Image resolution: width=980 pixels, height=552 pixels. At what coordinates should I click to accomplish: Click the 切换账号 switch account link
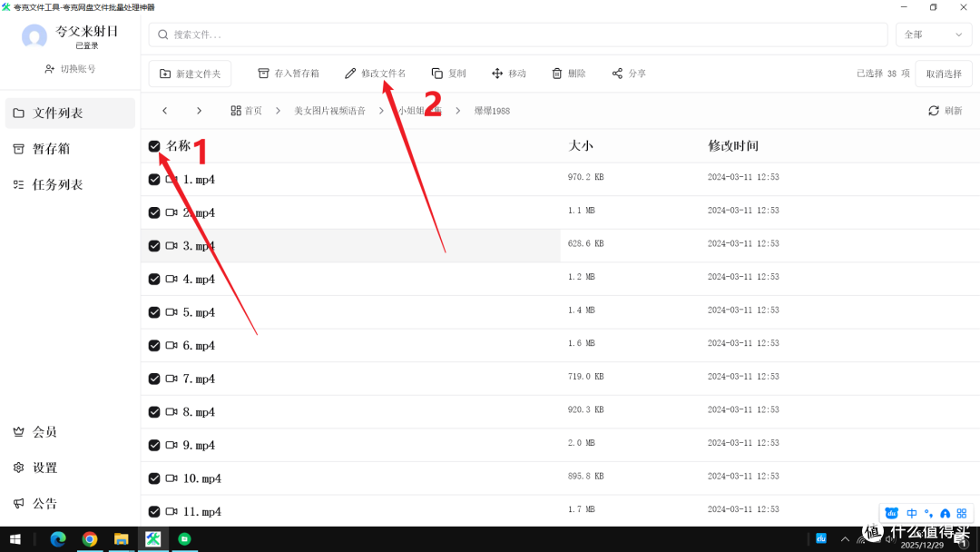70,69
